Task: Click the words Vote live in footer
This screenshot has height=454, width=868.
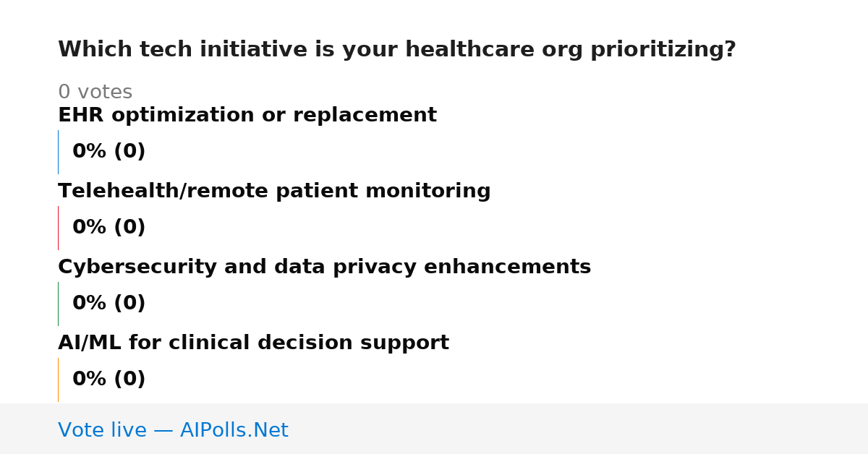Action: coord(102,431)
